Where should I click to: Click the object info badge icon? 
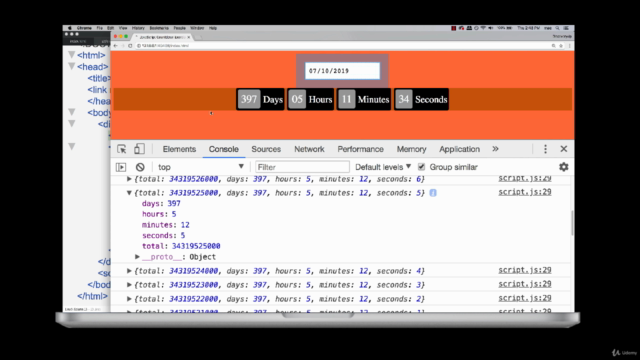click(433, 193)
